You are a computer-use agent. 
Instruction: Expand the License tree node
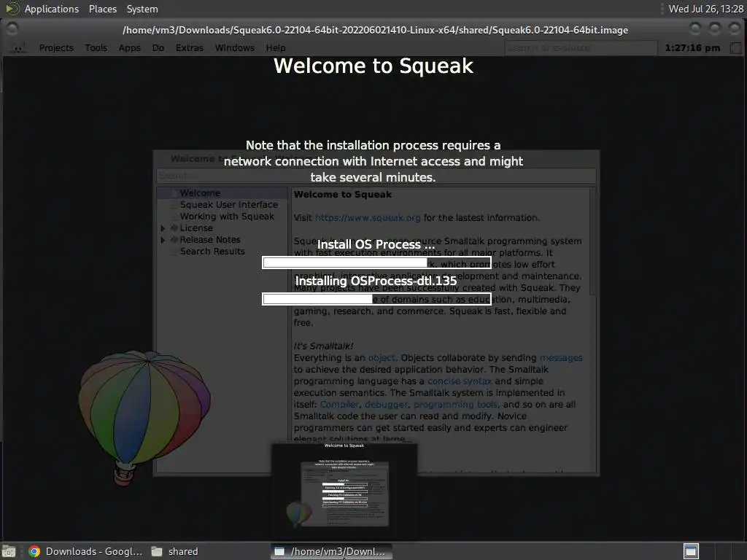[x=163, y=228]
